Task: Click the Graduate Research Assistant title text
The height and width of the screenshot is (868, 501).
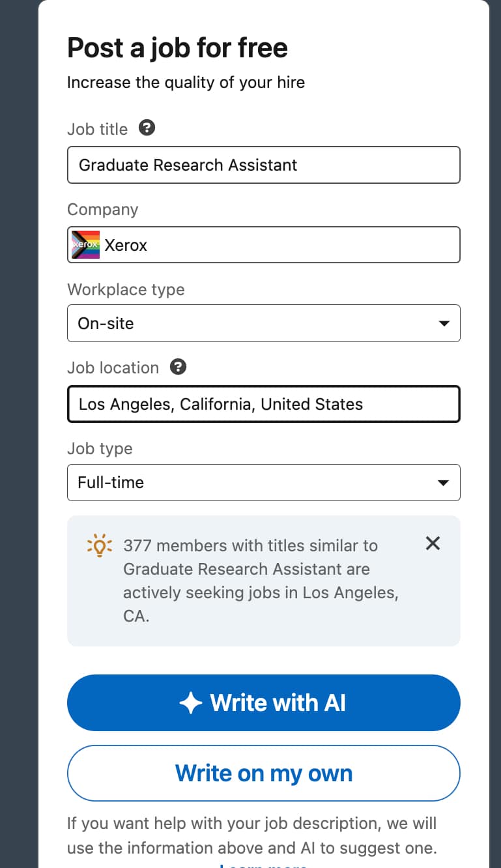Action: coord(188,165)
